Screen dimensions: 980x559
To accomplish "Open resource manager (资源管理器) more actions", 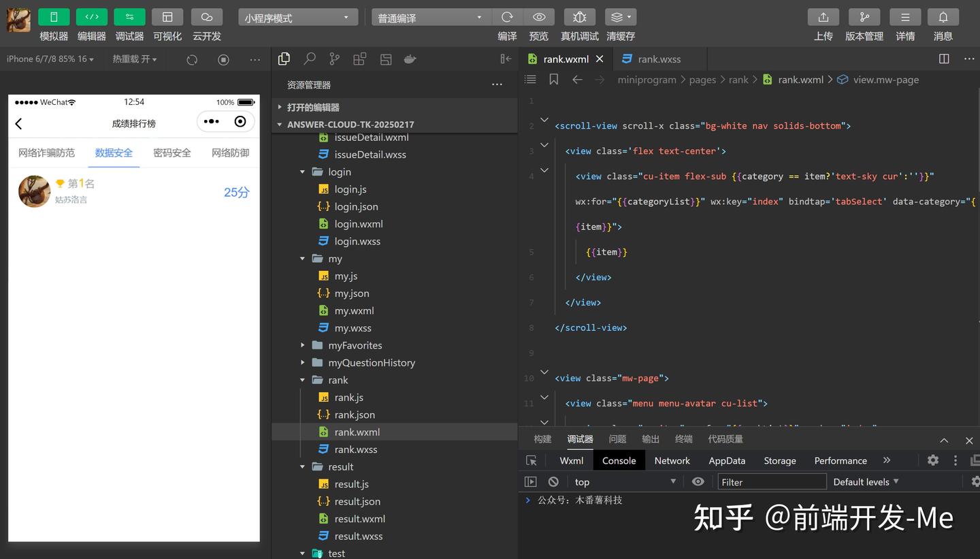I will pos(497,84).
